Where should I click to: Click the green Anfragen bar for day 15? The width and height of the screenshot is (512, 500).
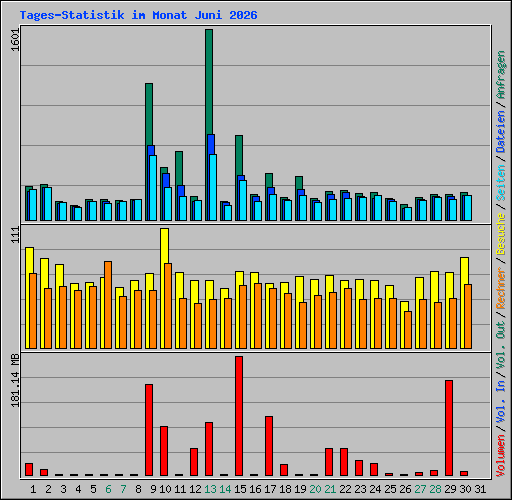coord(239,155)
